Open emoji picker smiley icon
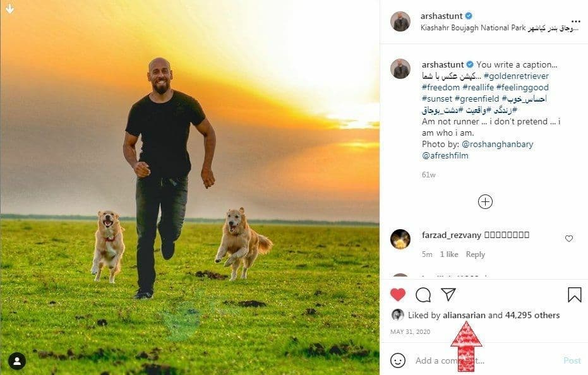This screenshot has height=375, width=588. pyautogui.click(x=397, y=360)
